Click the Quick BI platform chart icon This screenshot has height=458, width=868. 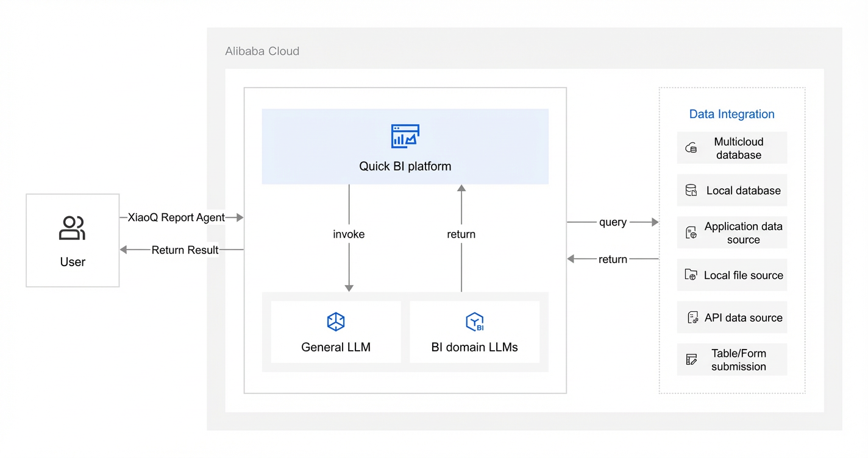(405, 136)
